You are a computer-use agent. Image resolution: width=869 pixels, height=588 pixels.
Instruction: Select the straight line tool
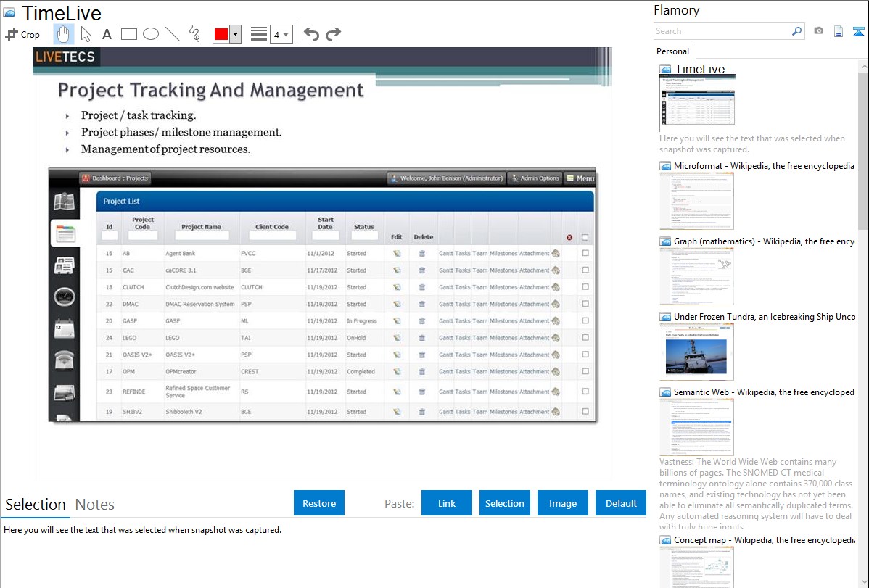(x=173, y=34)
